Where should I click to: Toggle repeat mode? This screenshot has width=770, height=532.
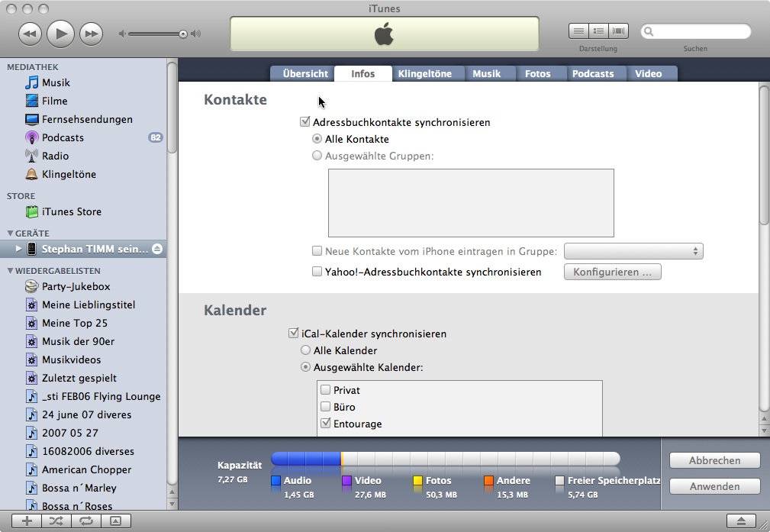(x=85, y=521)
